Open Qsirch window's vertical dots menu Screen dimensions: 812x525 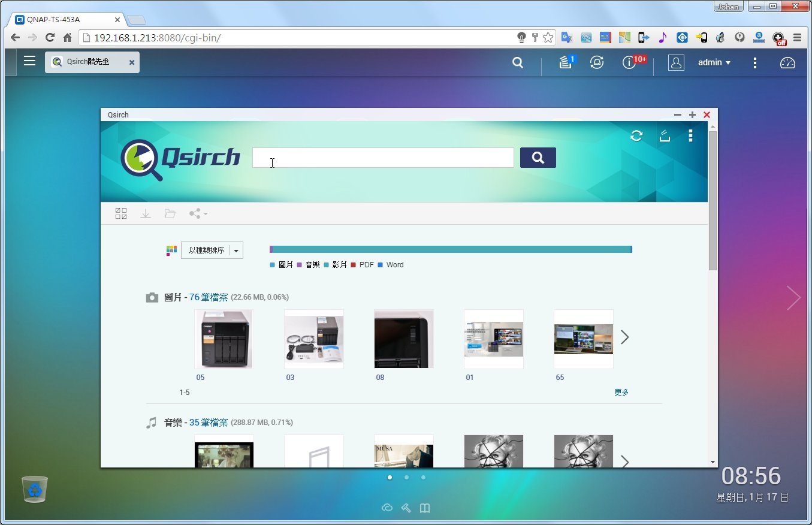coord(691,136)
